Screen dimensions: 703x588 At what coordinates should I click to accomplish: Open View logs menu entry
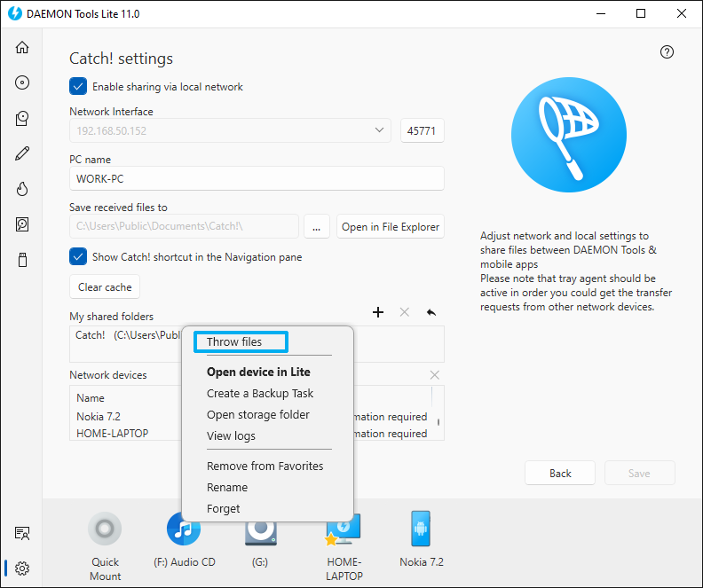click(x=231, y=435)
